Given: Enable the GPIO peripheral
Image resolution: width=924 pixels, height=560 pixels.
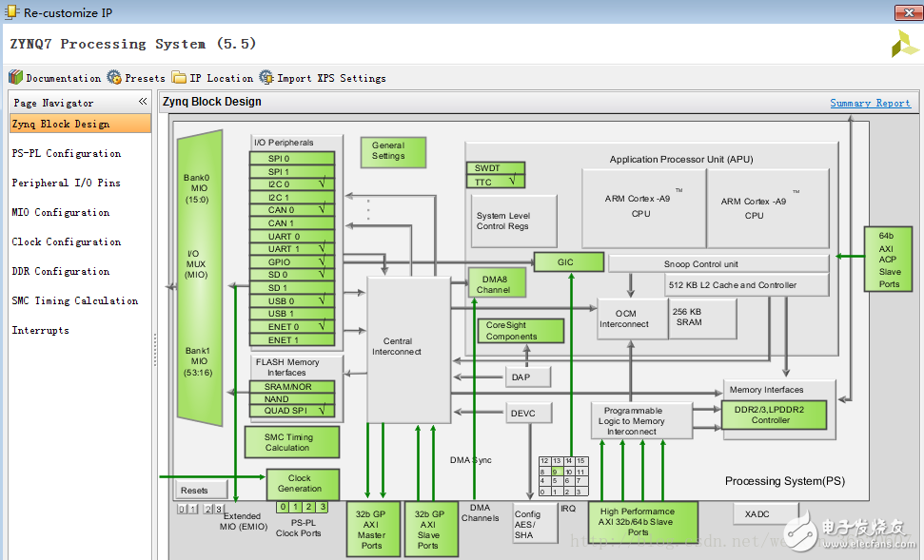Looking at the screenshot, I should coord(292,263).
